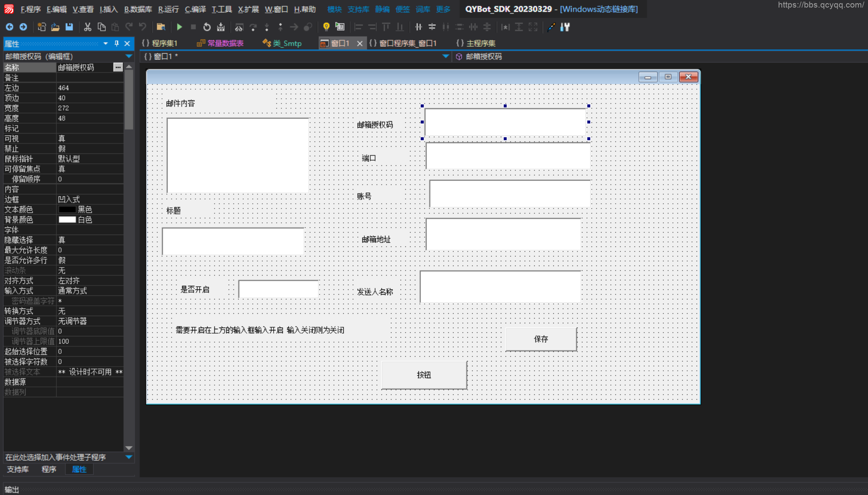The width and height of the screenshot is (868, 495).
Task: Close the 属性 properties panel
Action: coord(127,44)
